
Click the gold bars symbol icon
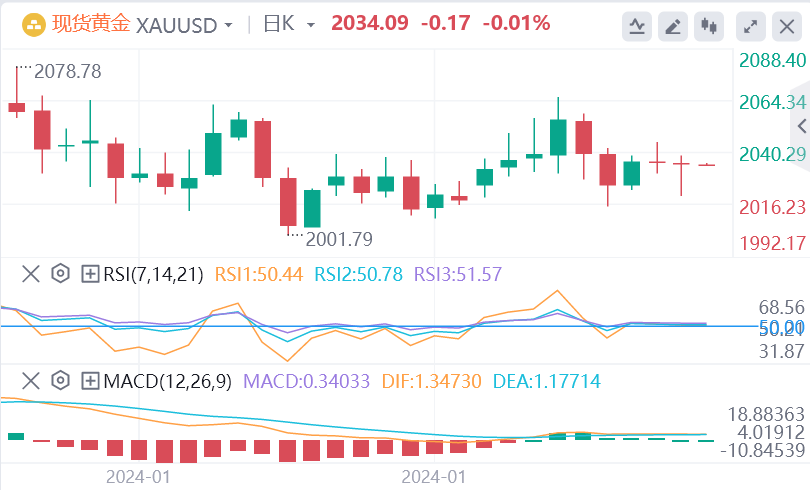[34, 24]
